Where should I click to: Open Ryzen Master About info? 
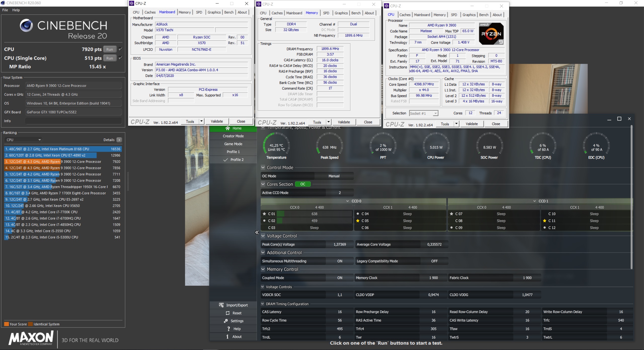(x=233, y=337)
